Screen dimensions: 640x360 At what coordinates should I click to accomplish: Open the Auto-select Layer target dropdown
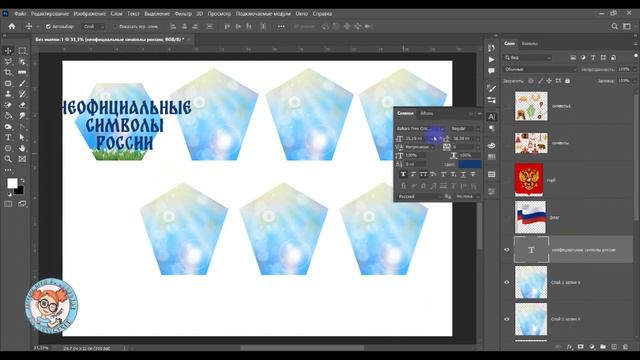93,27
